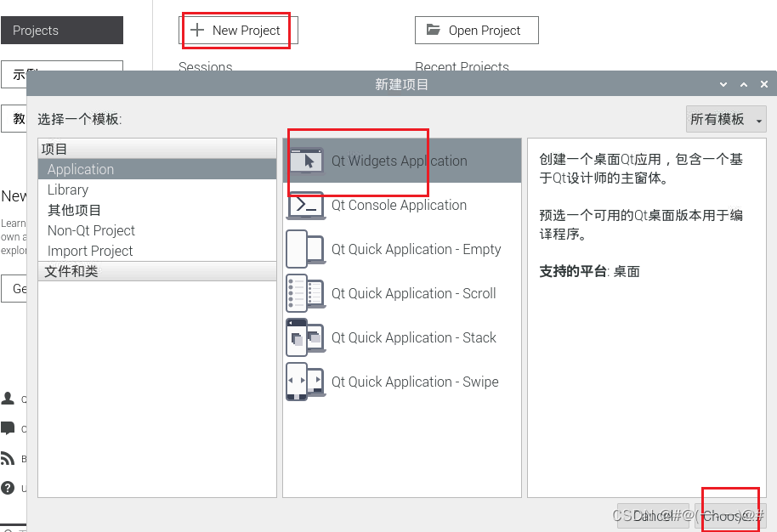The width and height of the screenshot is (777, 532).
Task: Click the Qt Quick Application Swipe icon
Action: [x=306, y=382]
